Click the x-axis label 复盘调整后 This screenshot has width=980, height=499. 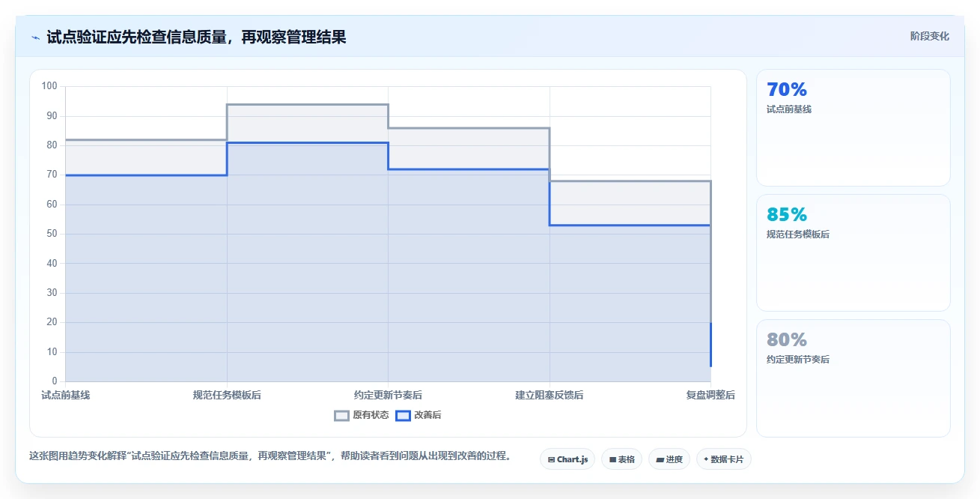coord(710,395)
